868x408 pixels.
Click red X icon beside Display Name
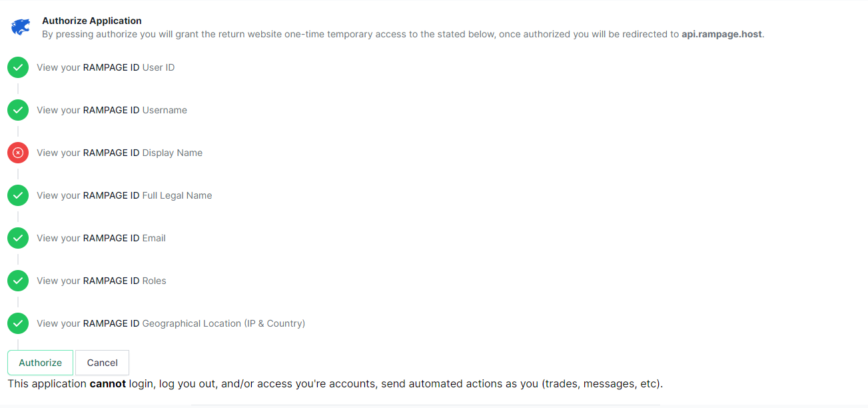point(18,153)
